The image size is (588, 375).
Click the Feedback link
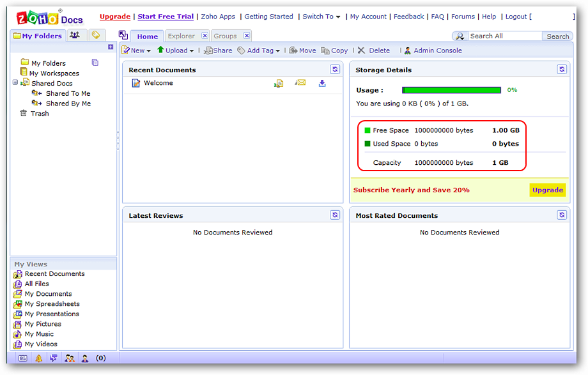[409, 17]
